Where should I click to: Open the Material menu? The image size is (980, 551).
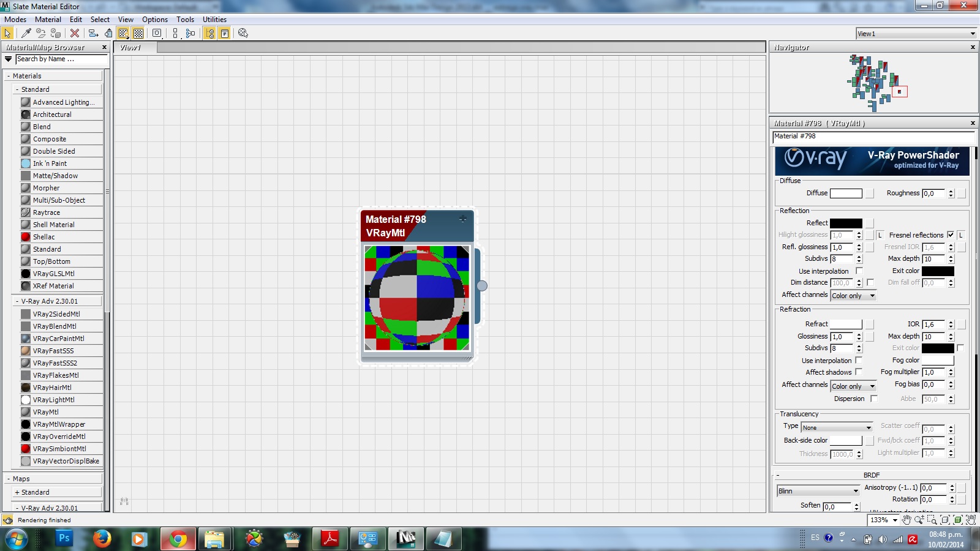pos(48,20)
